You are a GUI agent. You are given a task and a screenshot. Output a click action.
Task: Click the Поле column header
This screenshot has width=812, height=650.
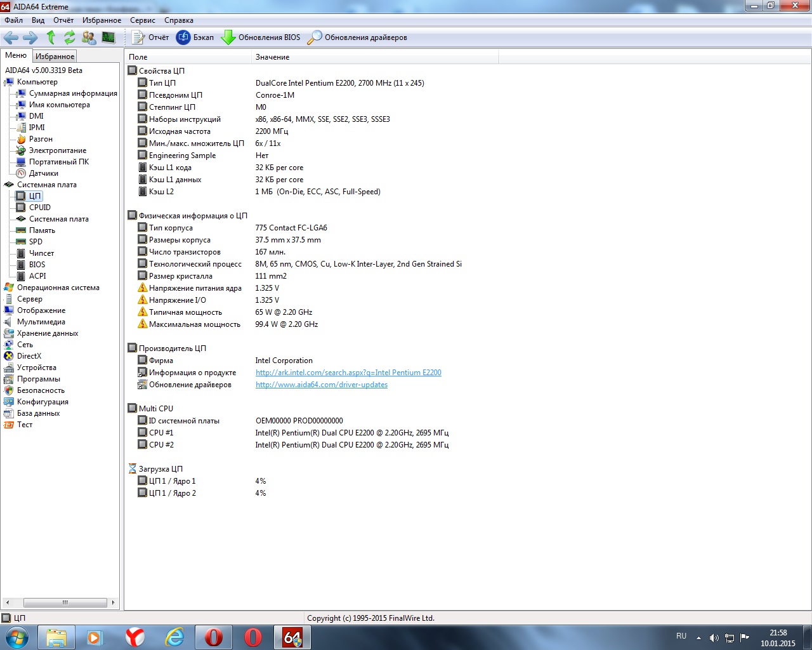point(188,57)
